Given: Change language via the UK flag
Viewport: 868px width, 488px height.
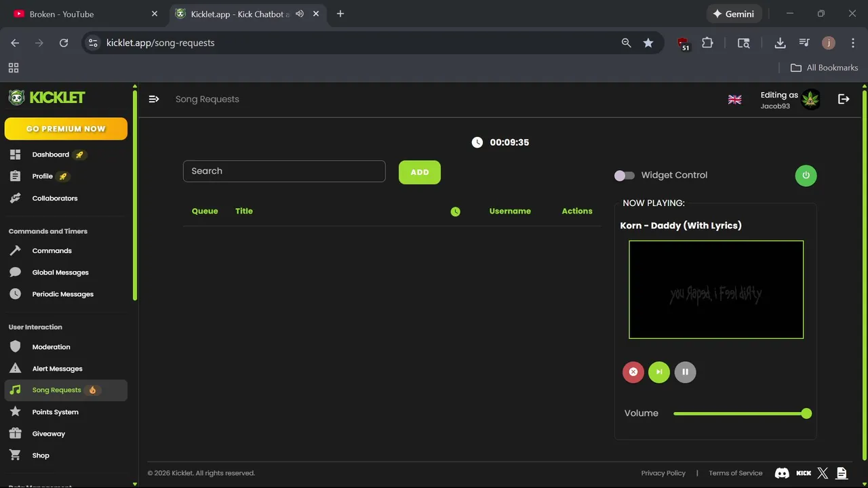Looking at the screenshot, I should coord(734,100).
